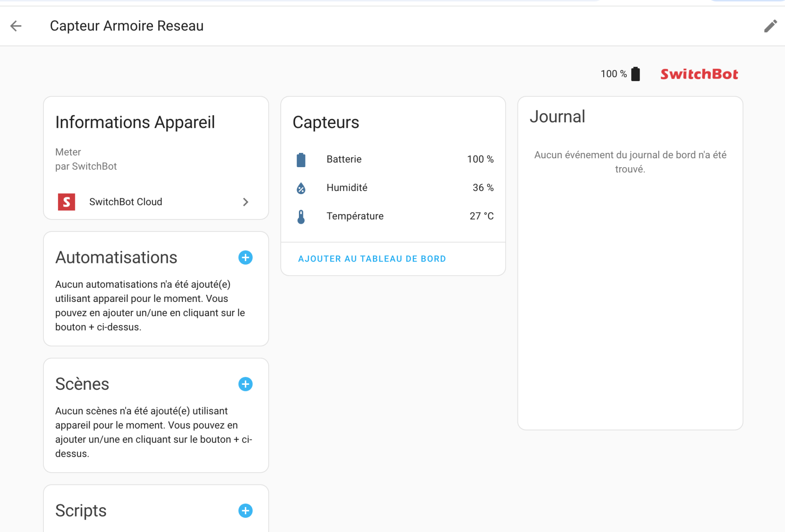This screenshot has height=532, width=785.
Task: Click the 36 % humidity value
Action: point(483,188)
